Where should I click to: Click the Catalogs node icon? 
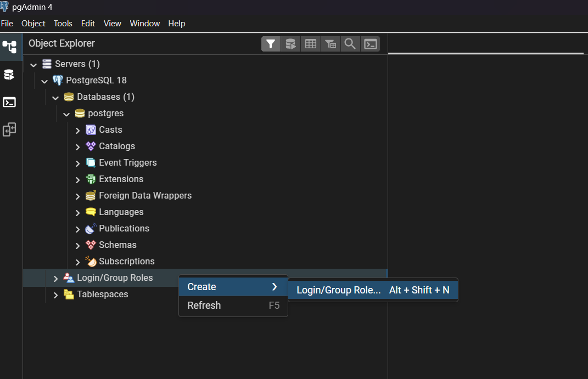tap(91, 146)
